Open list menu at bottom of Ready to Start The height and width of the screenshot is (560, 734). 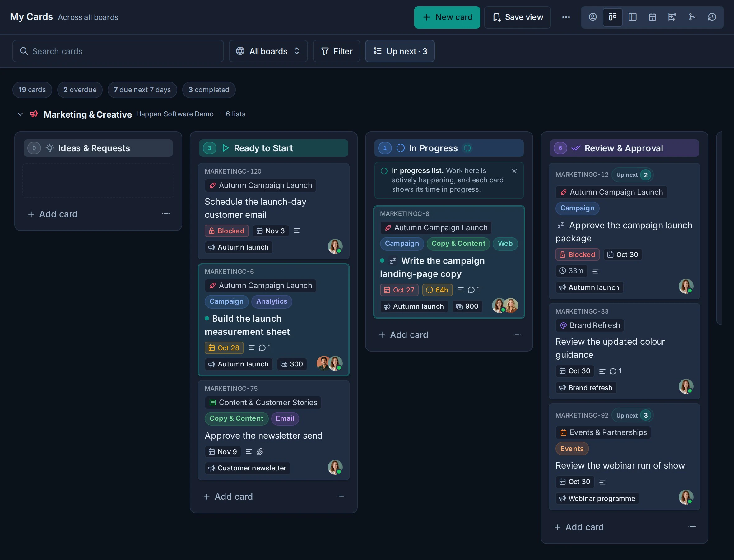pos(341,496)
